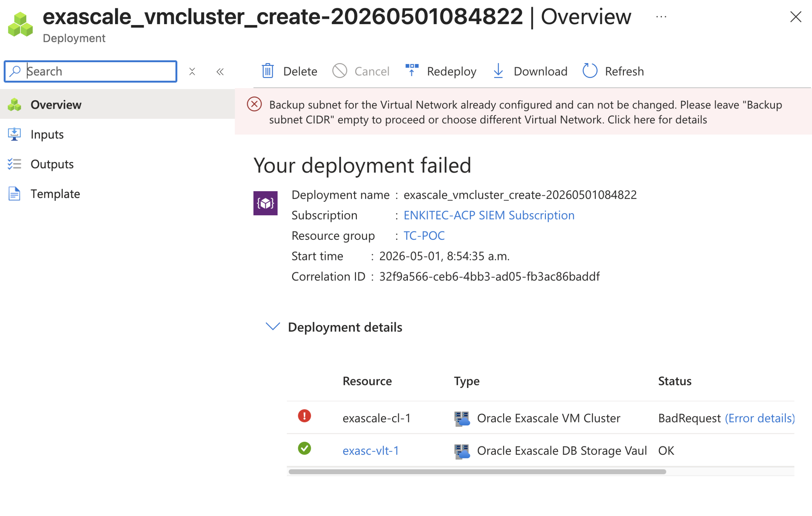Click the Refresh circular arrow icon

point(590,71)
